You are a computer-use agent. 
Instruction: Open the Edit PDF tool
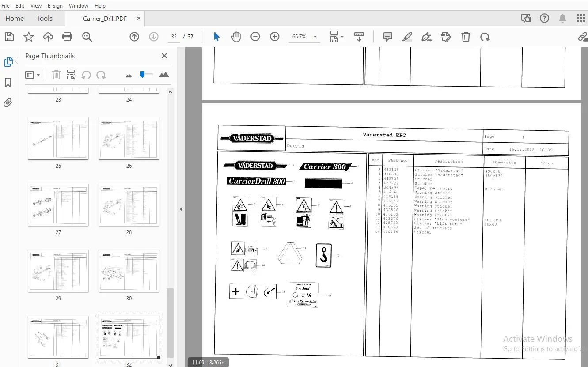446,37
